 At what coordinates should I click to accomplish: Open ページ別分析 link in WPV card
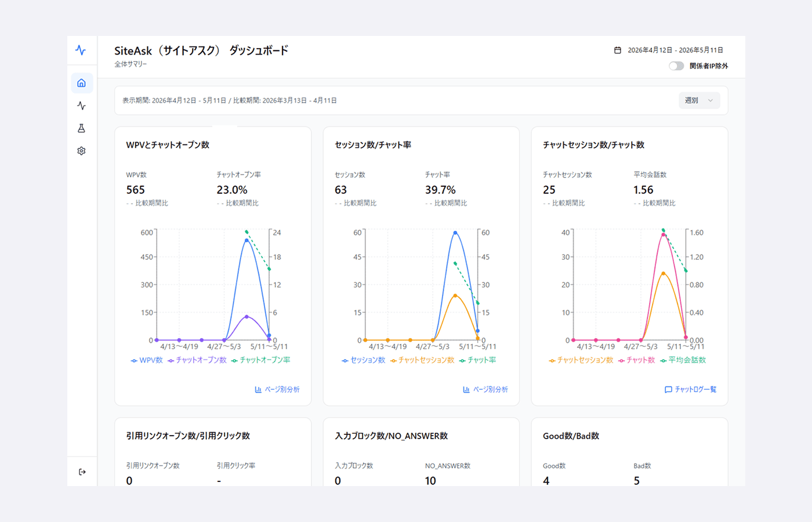tap(277, 390)
